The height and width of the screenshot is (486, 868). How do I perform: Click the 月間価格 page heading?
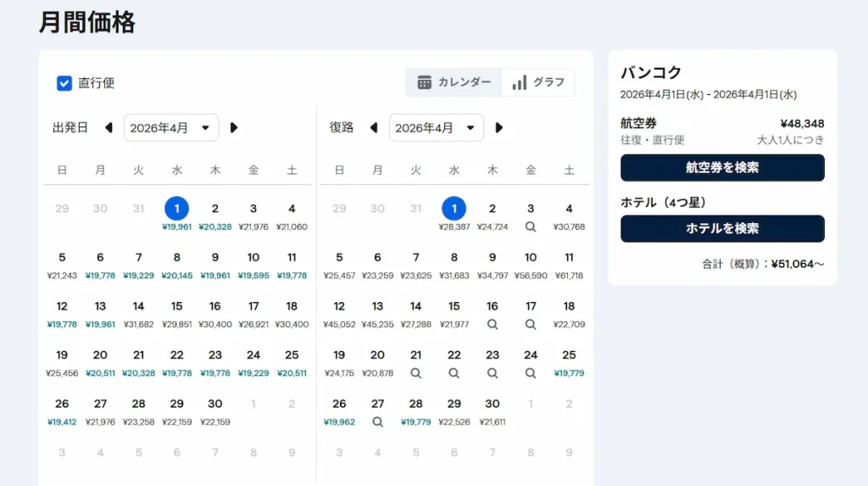pyautogui.click(x=87, y=23)
